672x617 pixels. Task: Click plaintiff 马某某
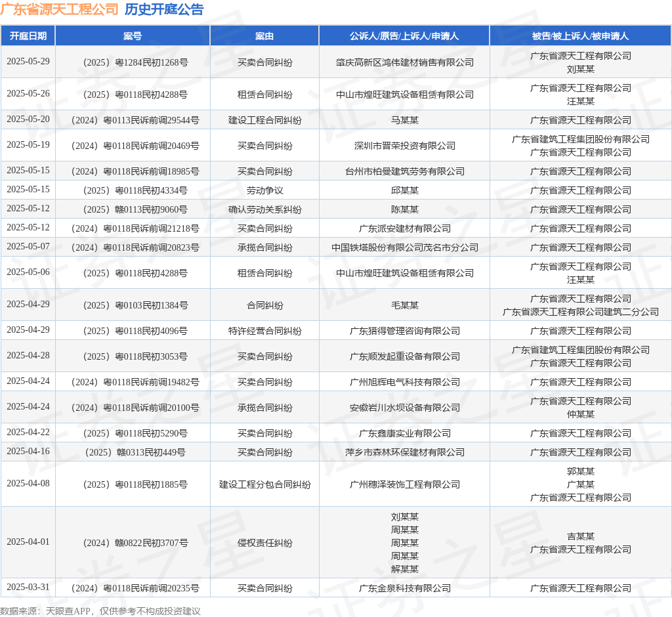[404, 121]
